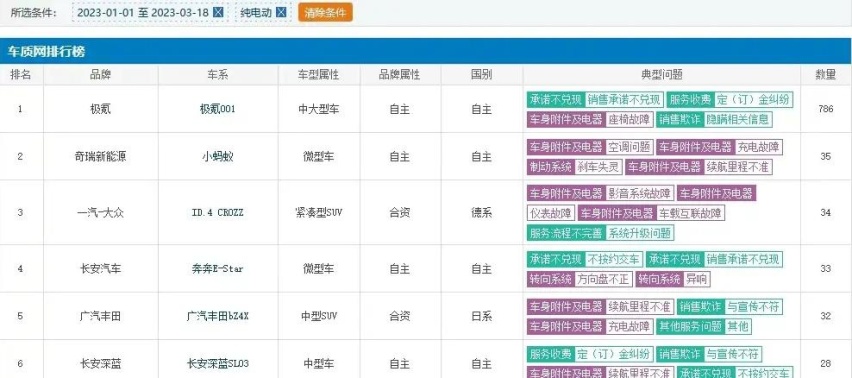The width and height of the screenshot is (852, 378).
Task: Select the 纯电动 filter chip text
Action: pos(256,12)
